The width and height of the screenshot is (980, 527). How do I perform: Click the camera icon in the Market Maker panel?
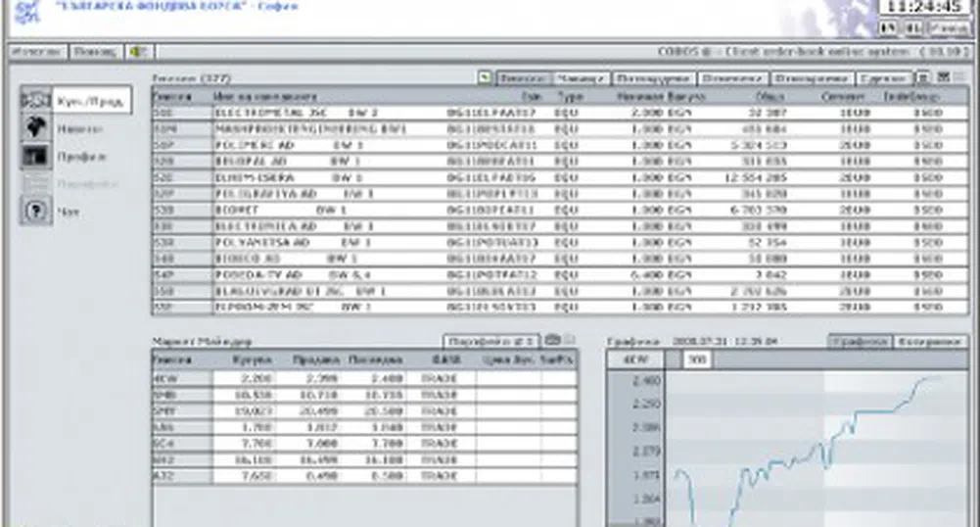coord(552,341)
